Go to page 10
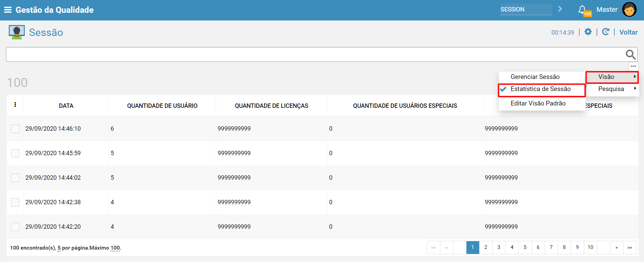The image size is (644, 262). point(590,247)
